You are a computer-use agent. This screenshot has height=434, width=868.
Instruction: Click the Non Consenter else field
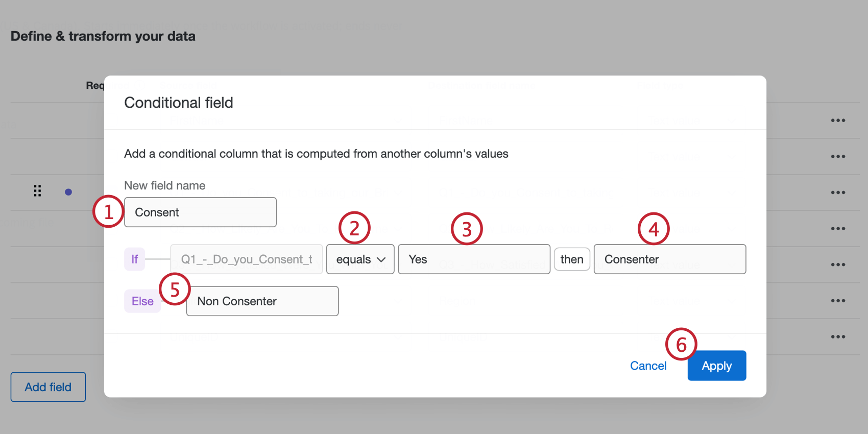click(x=262, y=301)
